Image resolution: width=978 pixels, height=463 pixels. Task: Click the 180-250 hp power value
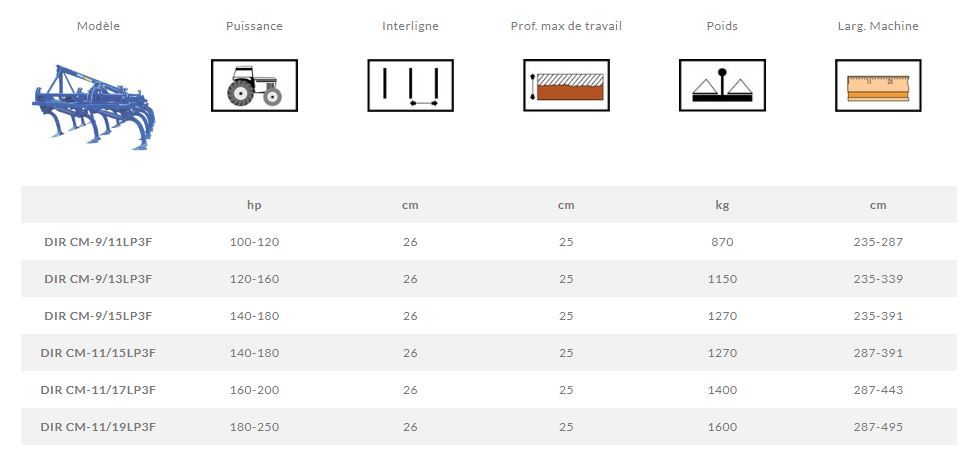tap(254, 427)
